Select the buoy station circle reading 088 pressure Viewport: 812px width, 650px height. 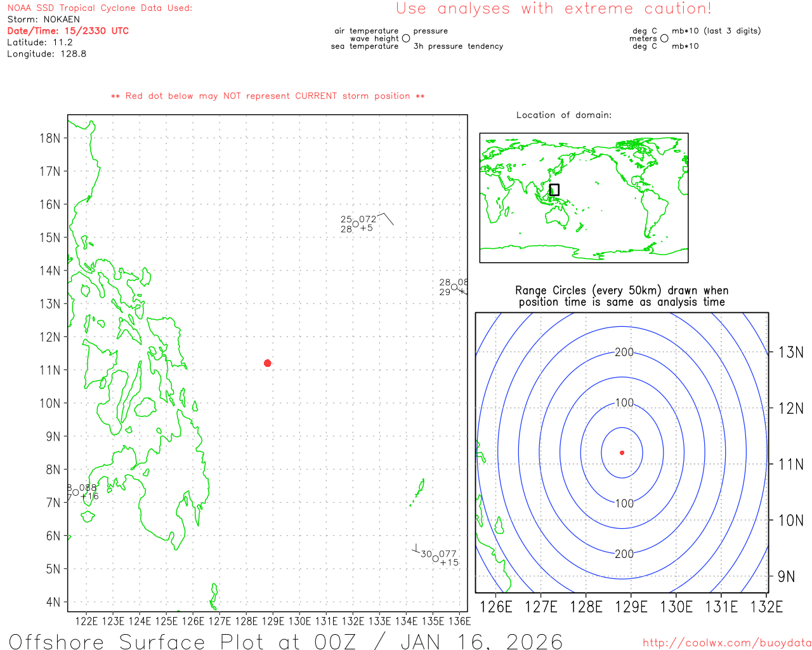click(x=76, y=493)
